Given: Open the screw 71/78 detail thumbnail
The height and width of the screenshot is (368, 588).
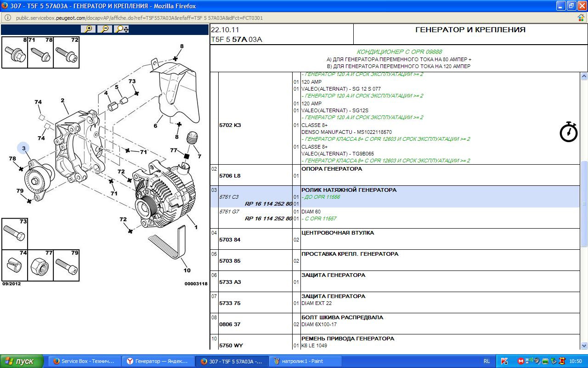Looking at the screenshot, I should click(40, 52).
